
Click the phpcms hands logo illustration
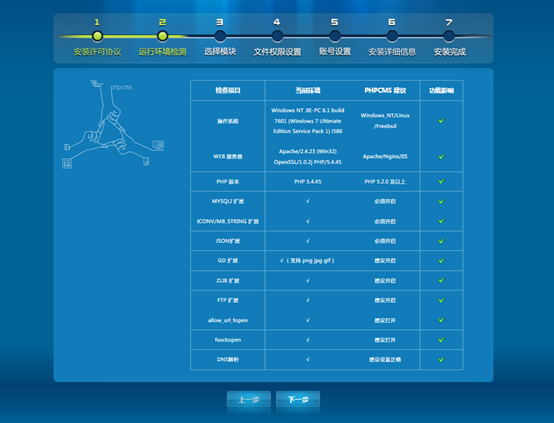(113, 124)
